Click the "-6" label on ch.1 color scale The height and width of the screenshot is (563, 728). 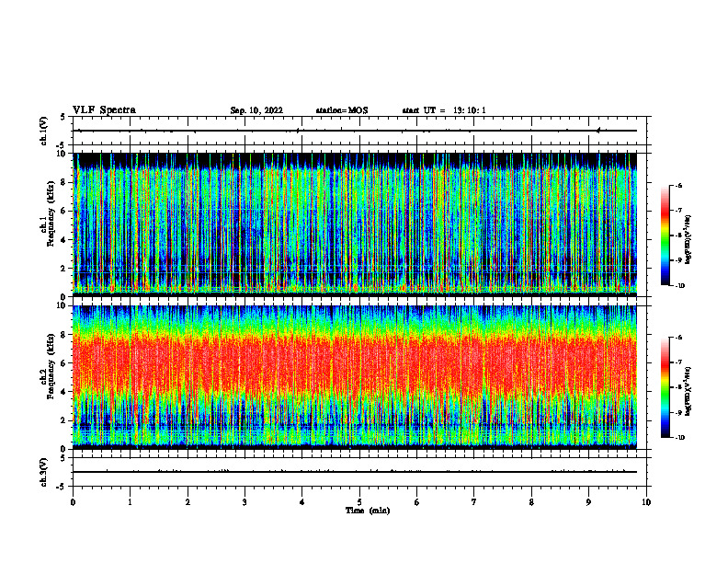tap(678, 186)
